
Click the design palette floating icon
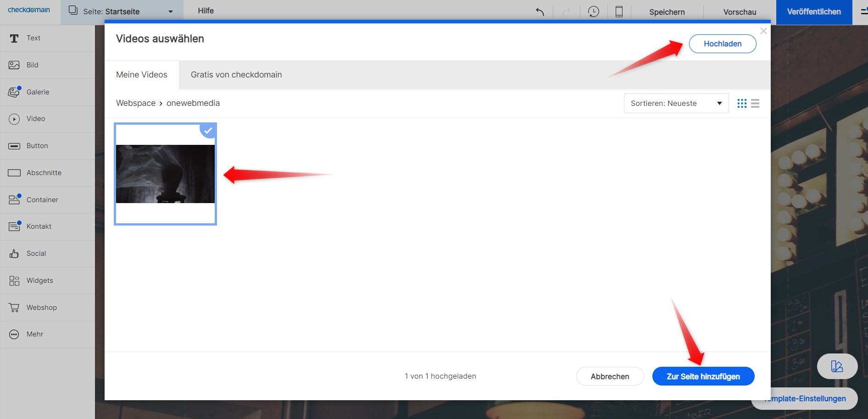tap(837, 366)
